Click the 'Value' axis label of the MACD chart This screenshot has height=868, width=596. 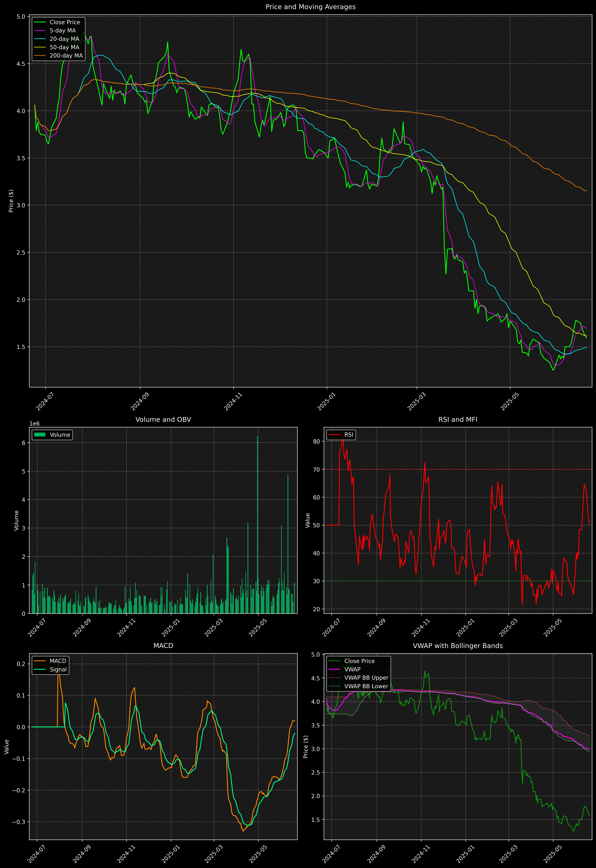click(6, 747)
